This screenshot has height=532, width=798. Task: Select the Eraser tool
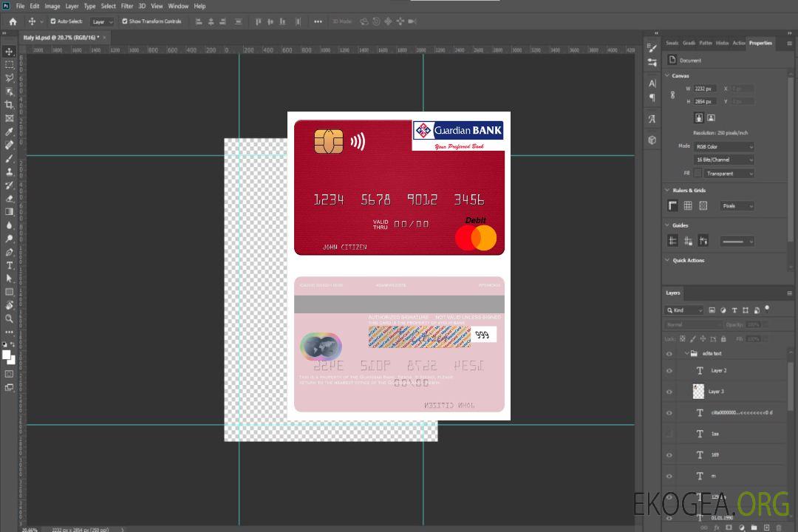[x=9, y=199]
